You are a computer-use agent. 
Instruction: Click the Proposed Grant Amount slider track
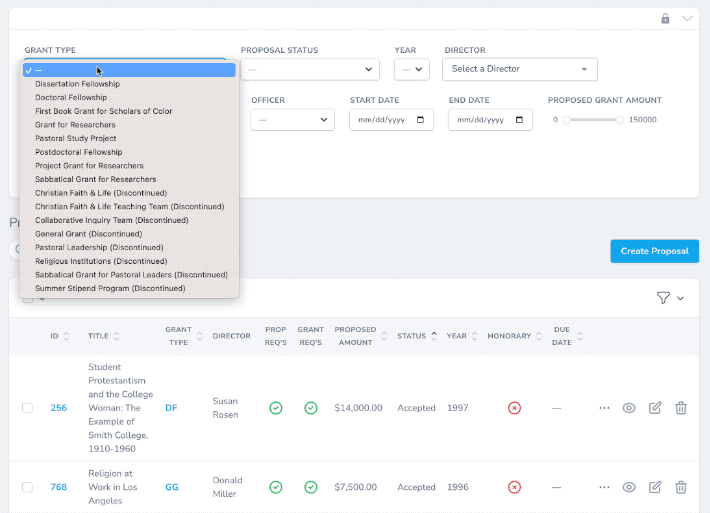[x=593, y=120]
